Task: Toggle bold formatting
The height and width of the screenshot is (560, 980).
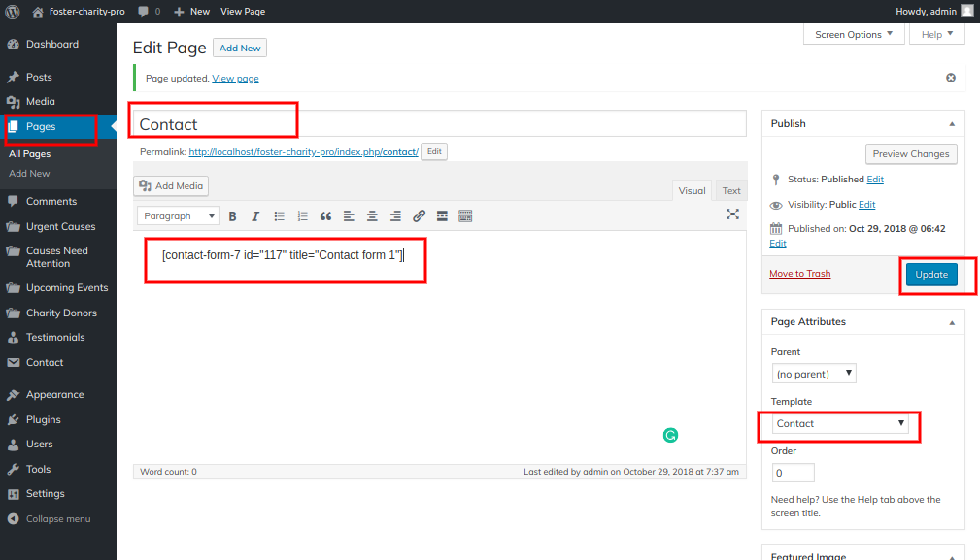Action: pyautogui.click(x=232, y=216)
